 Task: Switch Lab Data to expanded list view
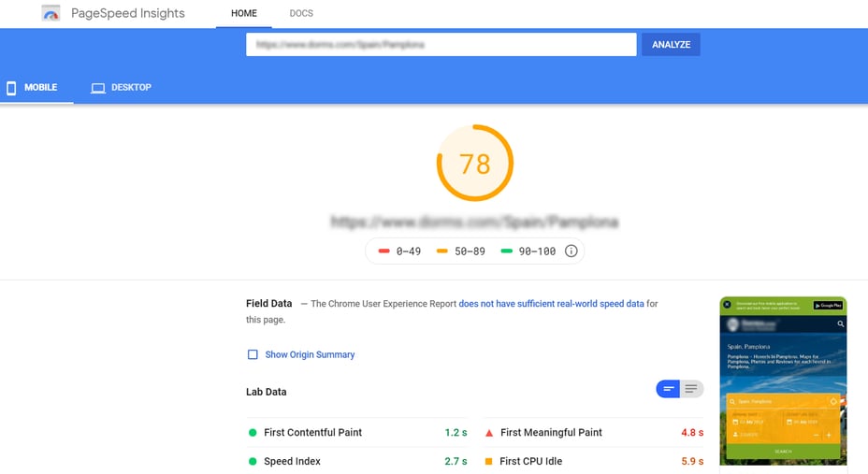(x=691, y=389)
